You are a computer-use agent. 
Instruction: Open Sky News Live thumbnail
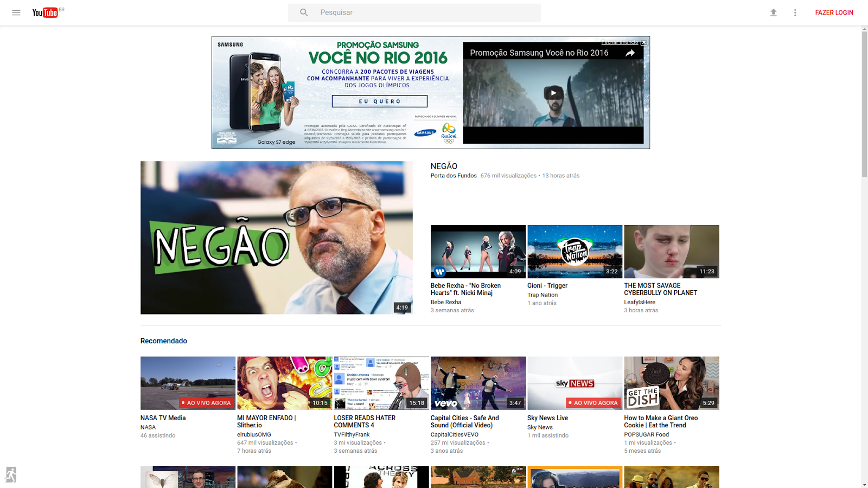(x=575, y=383)
